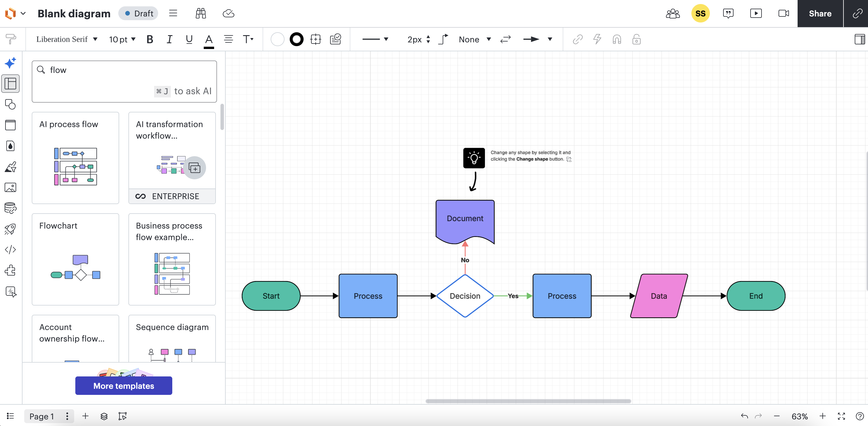Open the None start arrow dropdown

coord(474,39)
